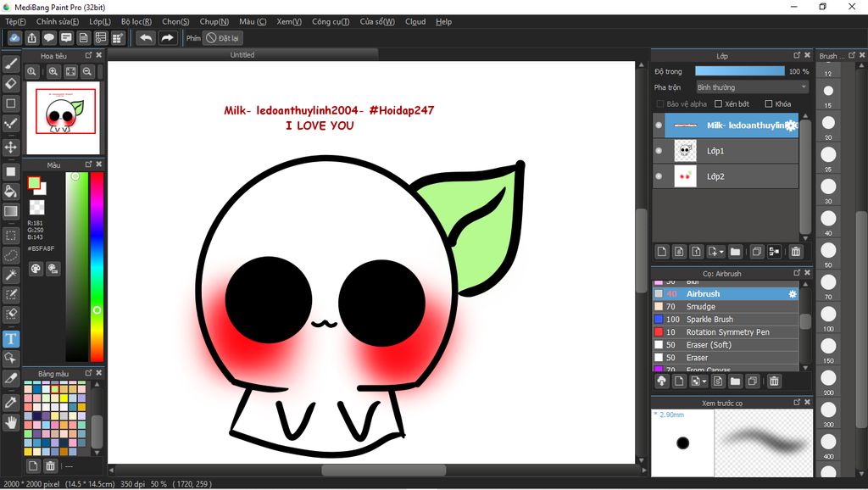Click the Undo arrow in top toolbar
This screenshot has height=490, width=868.
(x=146, y=38)
